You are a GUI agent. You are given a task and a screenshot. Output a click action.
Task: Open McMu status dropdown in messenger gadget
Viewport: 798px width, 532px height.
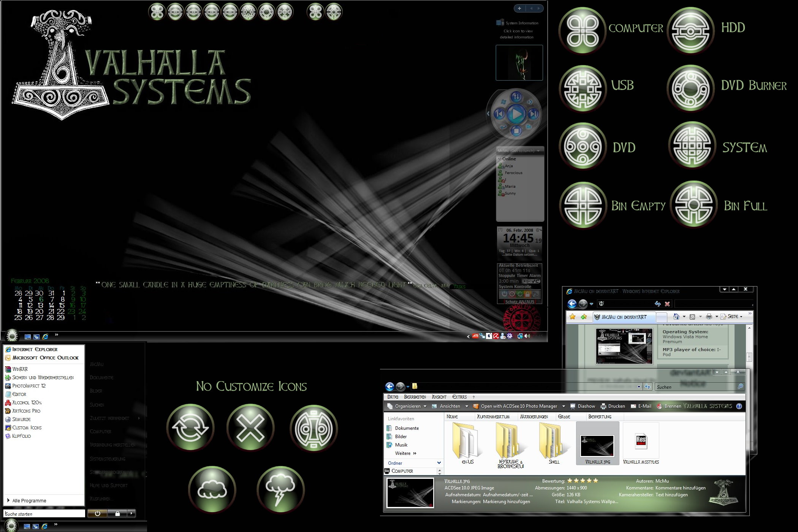point(538,151)
